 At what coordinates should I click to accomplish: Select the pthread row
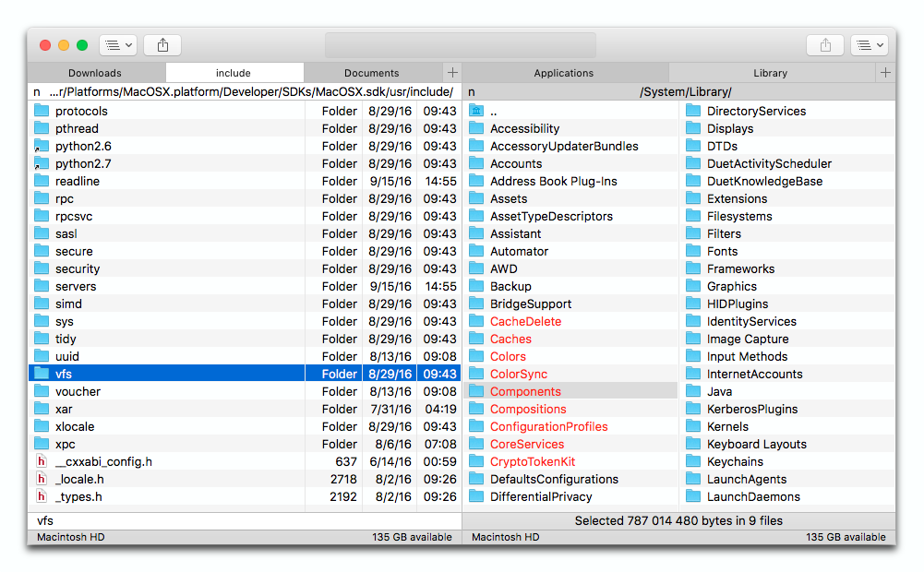[x=245, y=128]
